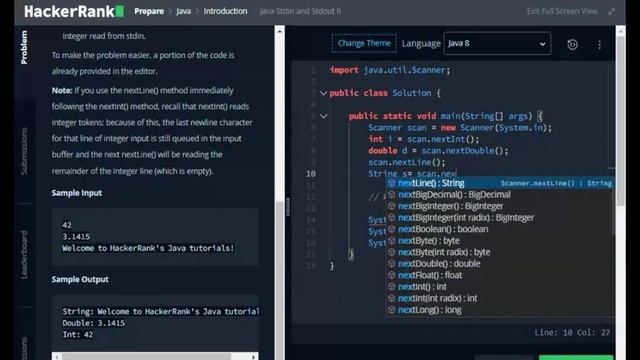
Task: Click the 3.1415 sample input value
Action: [x=76, y=237]
